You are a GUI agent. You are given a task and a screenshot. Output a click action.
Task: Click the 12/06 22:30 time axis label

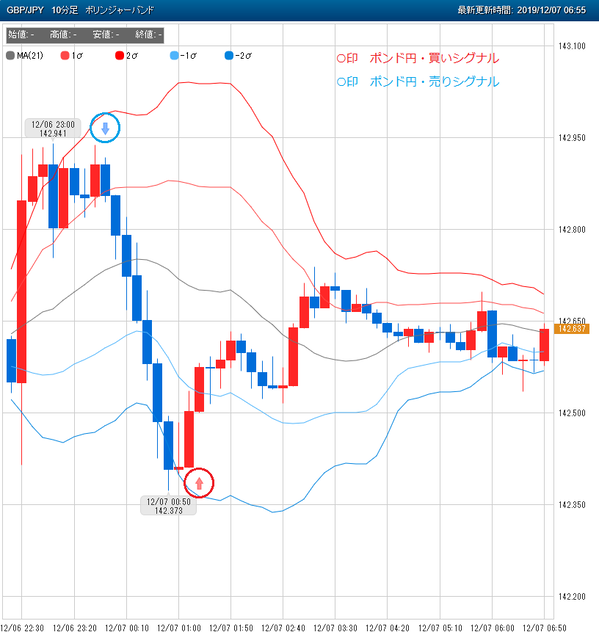(23, 628)
